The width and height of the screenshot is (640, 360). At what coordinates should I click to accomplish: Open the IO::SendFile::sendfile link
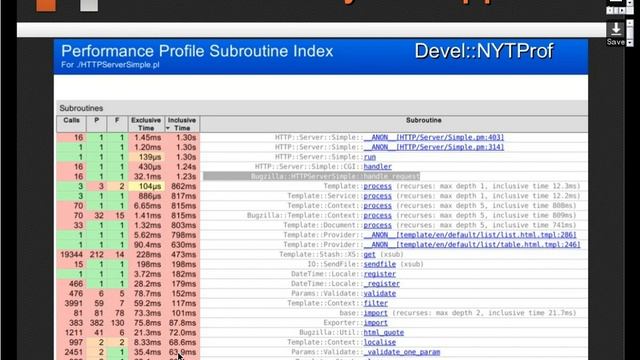tap(380, 264)
